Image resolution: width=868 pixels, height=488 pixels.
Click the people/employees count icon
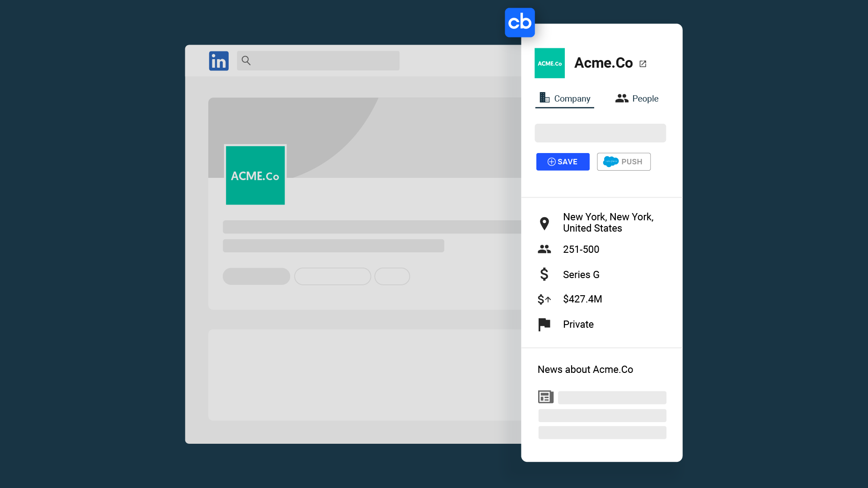click(x=544, y=249)
